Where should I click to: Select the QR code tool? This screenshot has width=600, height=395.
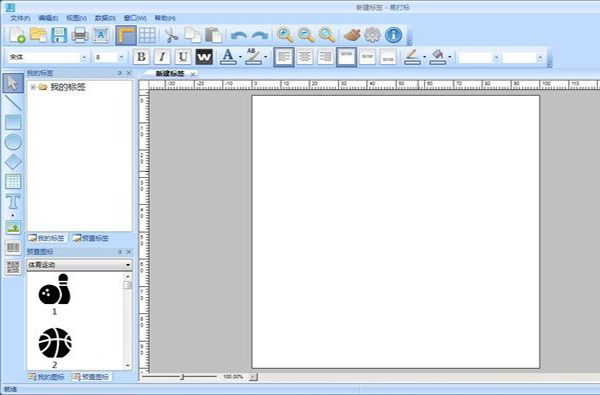13,267
